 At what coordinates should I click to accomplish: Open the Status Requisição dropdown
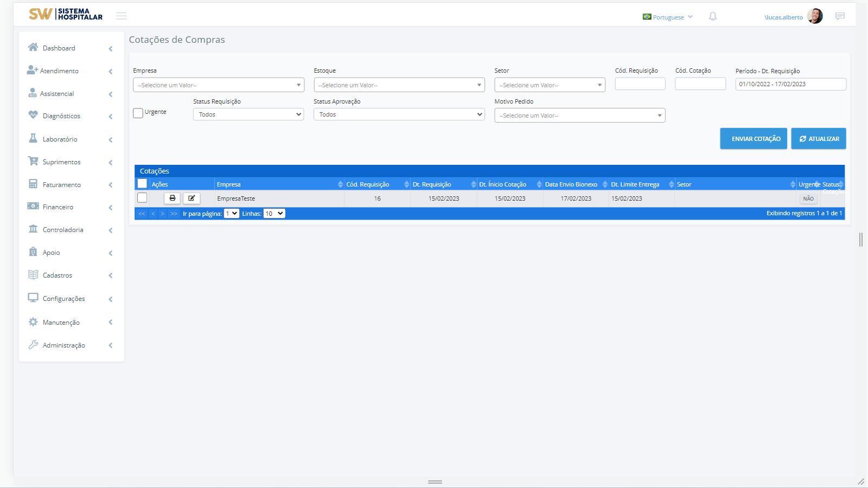click(248, 114)
